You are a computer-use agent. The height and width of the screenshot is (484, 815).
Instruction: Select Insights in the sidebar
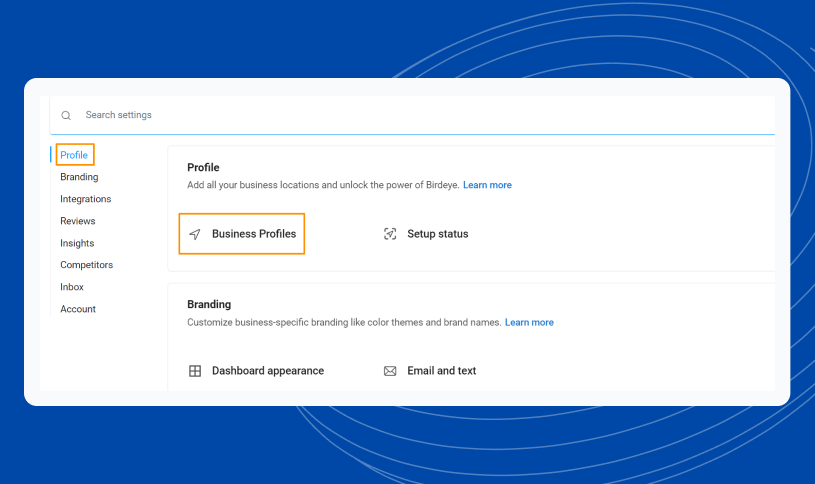click(x=77, y=243)
